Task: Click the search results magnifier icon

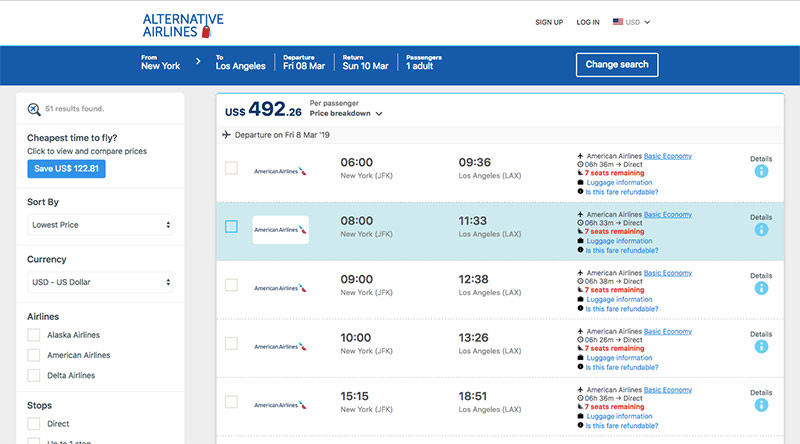Action: click(34, 109)
